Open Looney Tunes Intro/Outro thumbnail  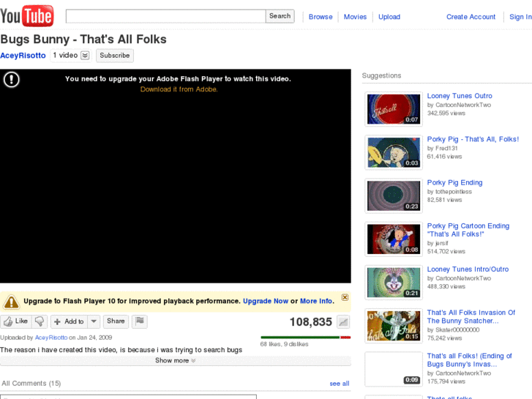394,283
